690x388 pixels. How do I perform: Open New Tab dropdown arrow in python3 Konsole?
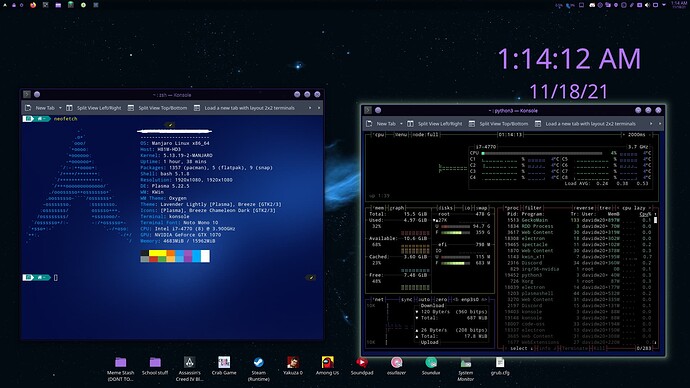pos(401,124)
